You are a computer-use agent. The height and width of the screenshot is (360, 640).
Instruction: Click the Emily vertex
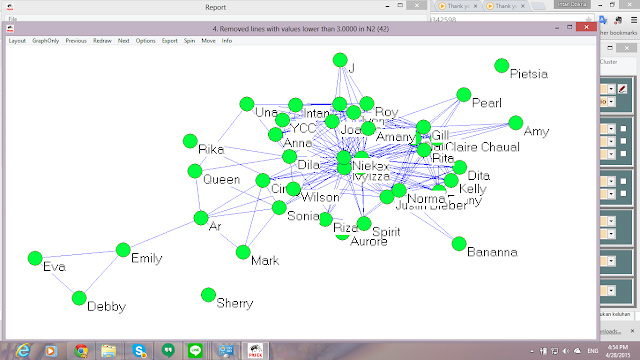tap(123, 250)
